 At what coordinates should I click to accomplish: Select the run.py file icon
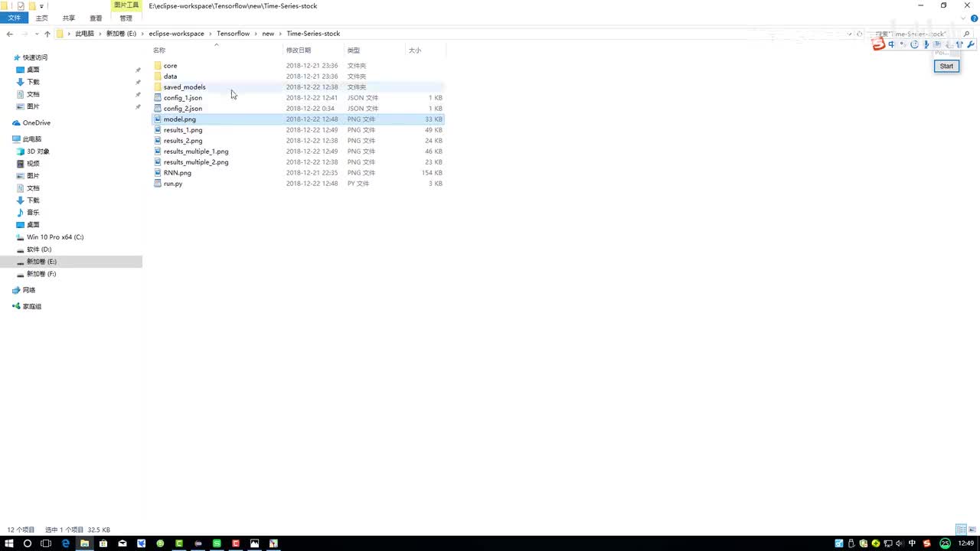[x=158, y=184]
